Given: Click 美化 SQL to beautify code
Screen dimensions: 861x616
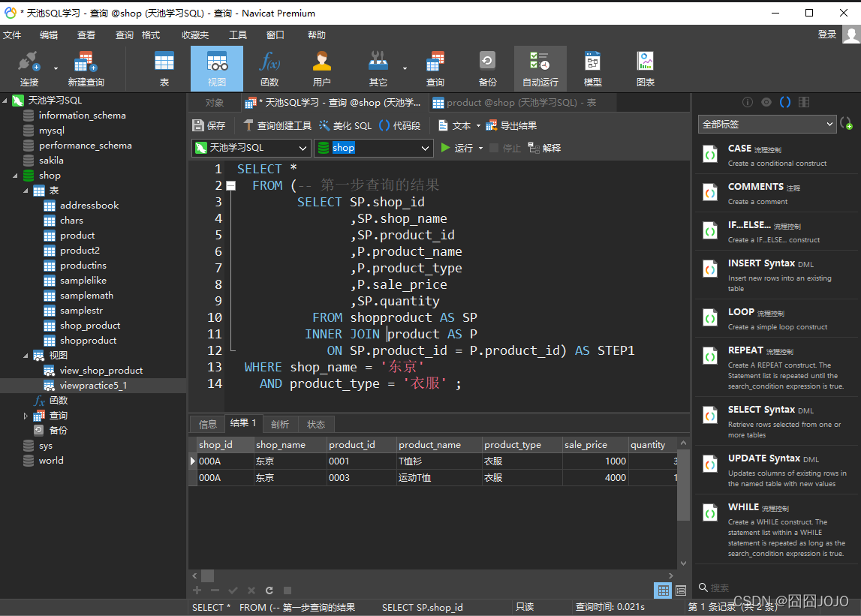Looking at the screenshot, I should click(x=345, y=126).
